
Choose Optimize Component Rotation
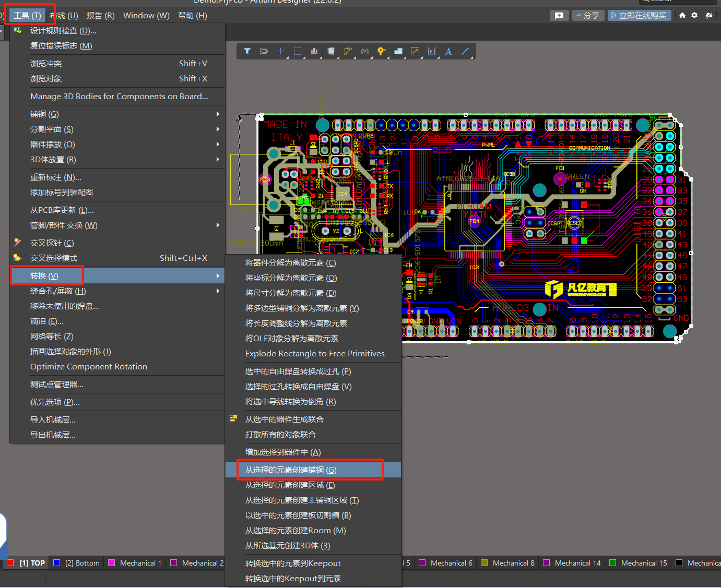(117, 367)
